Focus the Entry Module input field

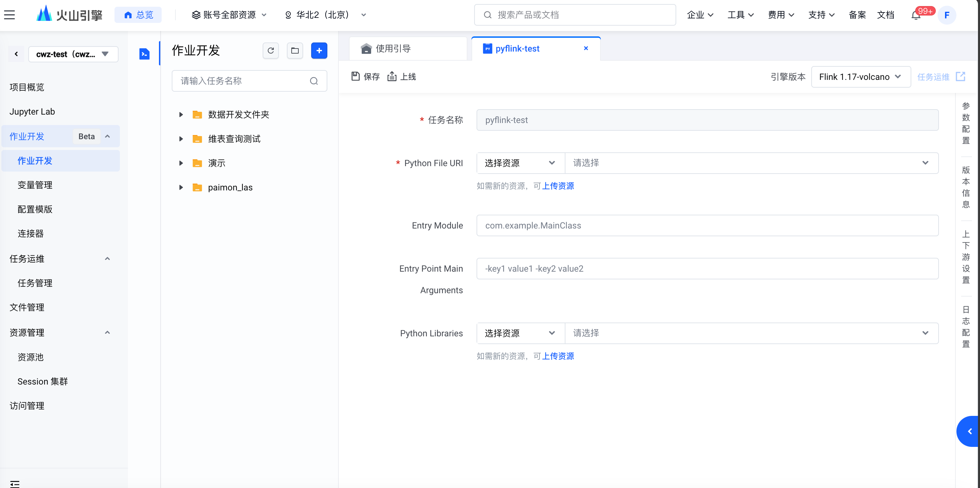pyautogui.click(x=707, y=225)
